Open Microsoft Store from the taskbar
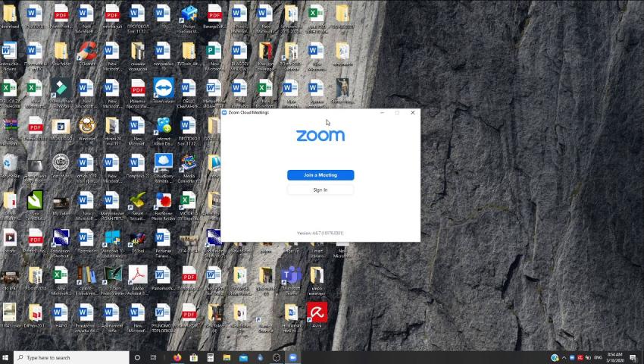This screenshot has width=644, height=364. [x=193, y=357]
